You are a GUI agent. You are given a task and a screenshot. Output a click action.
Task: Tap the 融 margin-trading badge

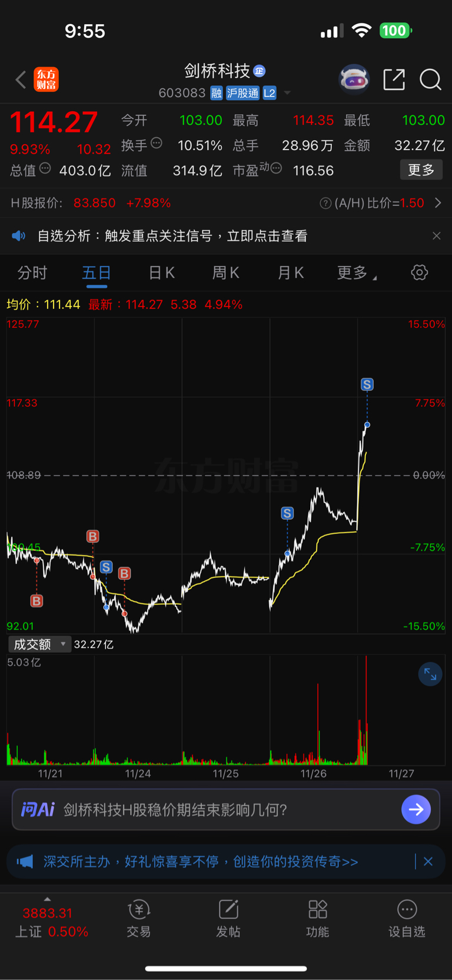click(217, 93)
